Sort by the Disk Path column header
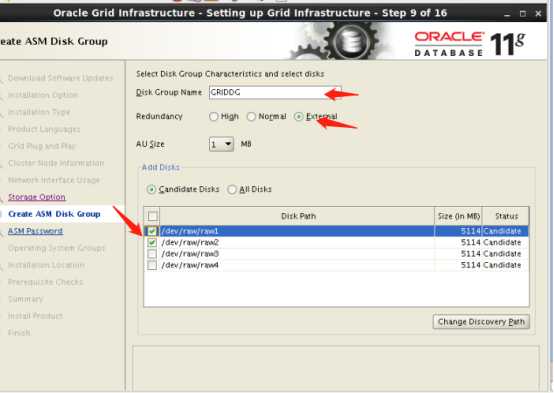Image resolution: width=554 pixels, height=393 pixels. (298, 216)
